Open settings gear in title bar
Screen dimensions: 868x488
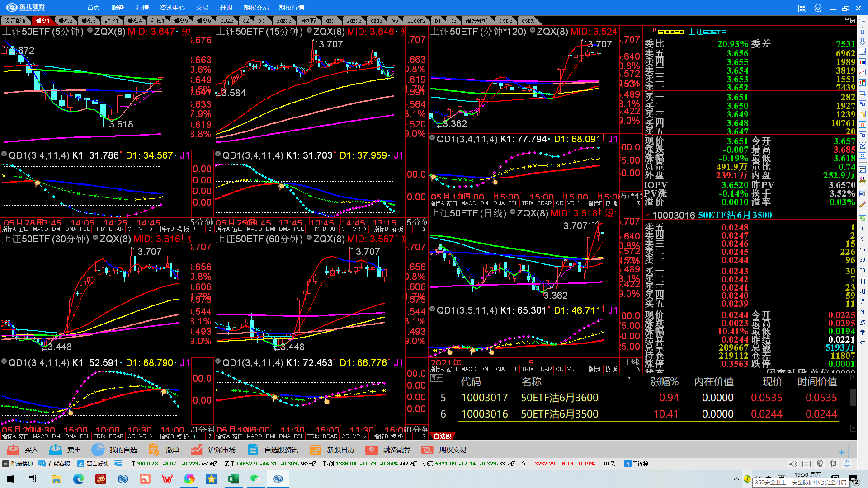[817, 8]
